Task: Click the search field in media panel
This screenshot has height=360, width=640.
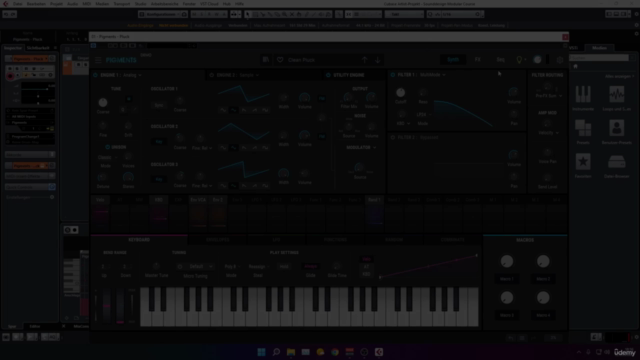Action: (x=599, y=58)
